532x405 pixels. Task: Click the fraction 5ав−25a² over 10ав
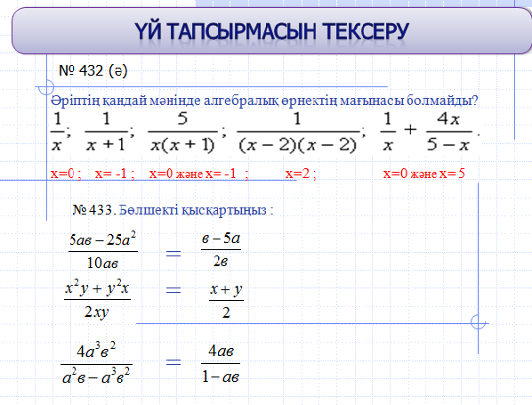tap(103, 250)
